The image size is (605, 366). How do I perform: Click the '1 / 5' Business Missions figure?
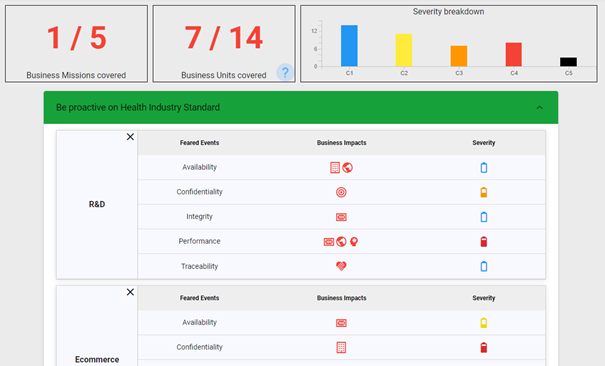click(x=76, y=38)
